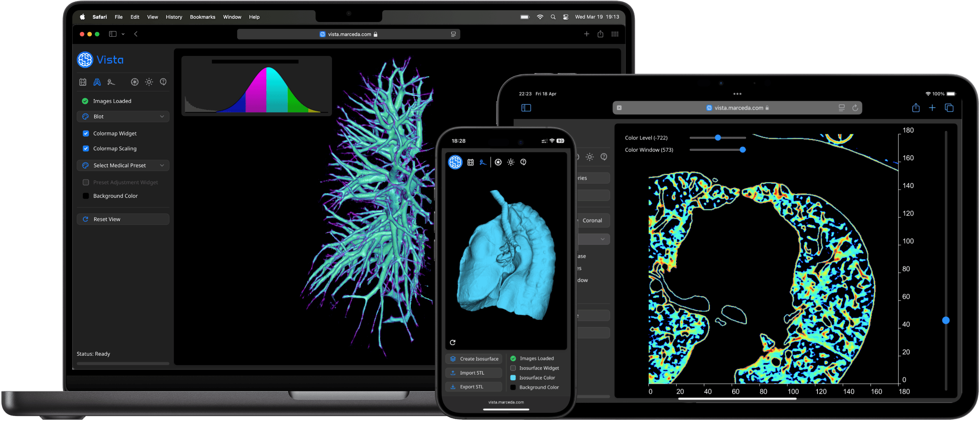Open the help question mark icon in laptop sidebar
Viewport: 980px width, 421px height.
click(163, 82)
